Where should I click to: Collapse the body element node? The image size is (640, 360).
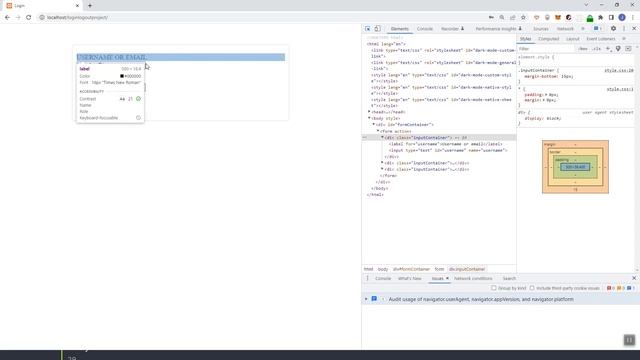tap(369, 118)
